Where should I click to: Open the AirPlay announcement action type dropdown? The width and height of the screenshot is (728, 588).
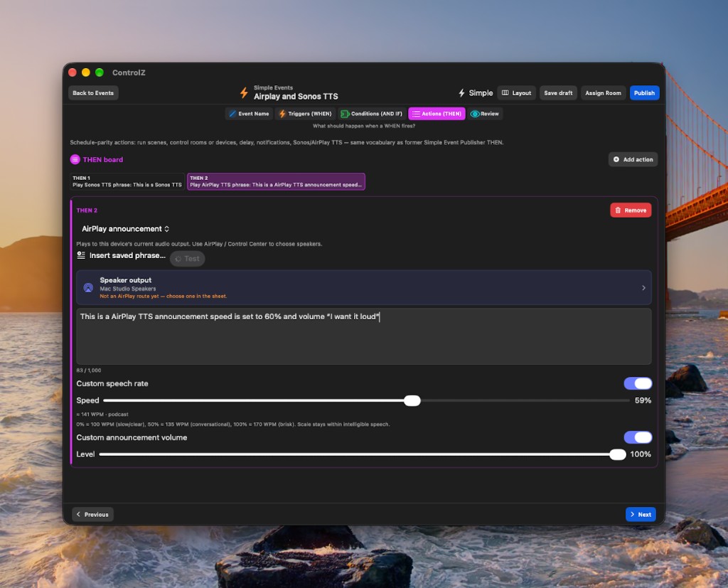125,228
